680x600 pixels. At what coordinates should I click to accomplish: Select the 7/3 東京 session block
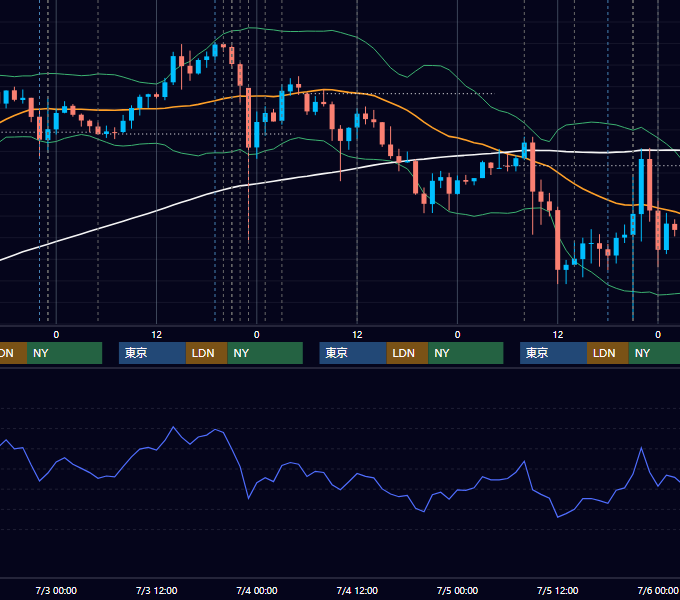tap(152, 353)
